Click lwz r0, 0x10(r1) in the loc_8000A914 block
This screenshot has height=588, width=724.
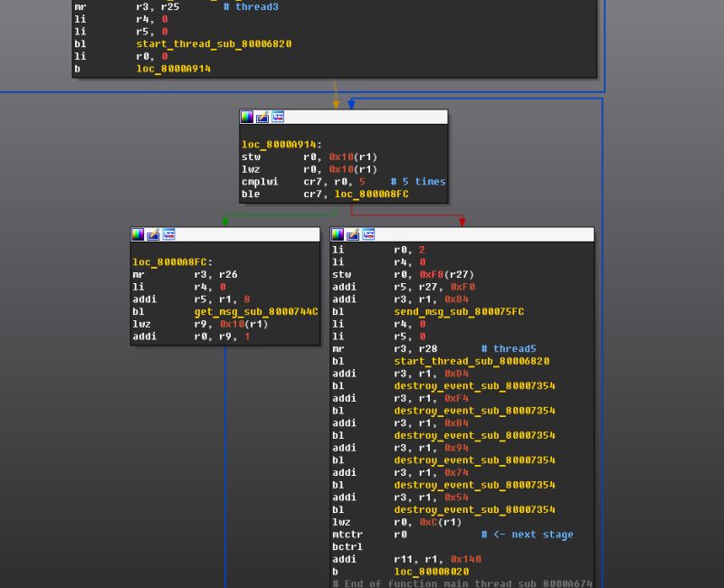(x=310, y=169)
